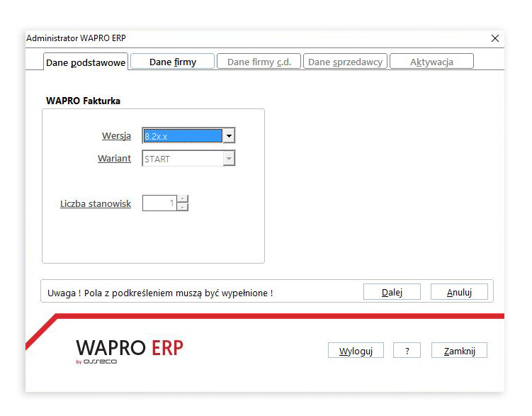Expand the Wariant dropdown arrow
Screen dimensions: 532x416
(x=229, y=159)
